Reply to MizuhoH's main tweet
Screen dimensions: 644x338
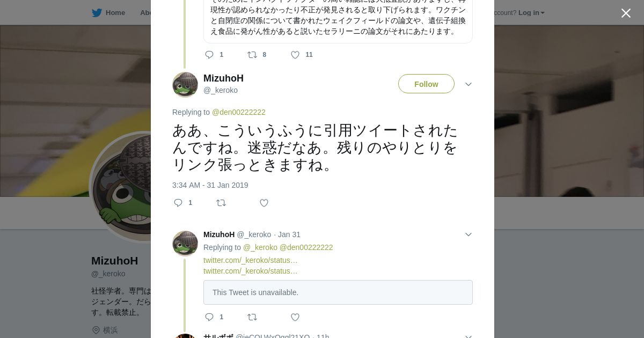click(x=179, y=203)
